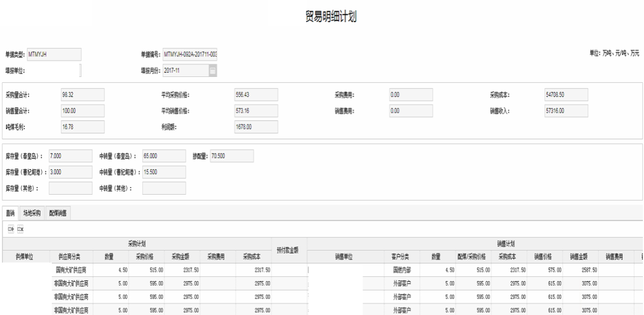644x315 pixels.
Task: Click the add row icon above the table
Action: pos(11,230)
